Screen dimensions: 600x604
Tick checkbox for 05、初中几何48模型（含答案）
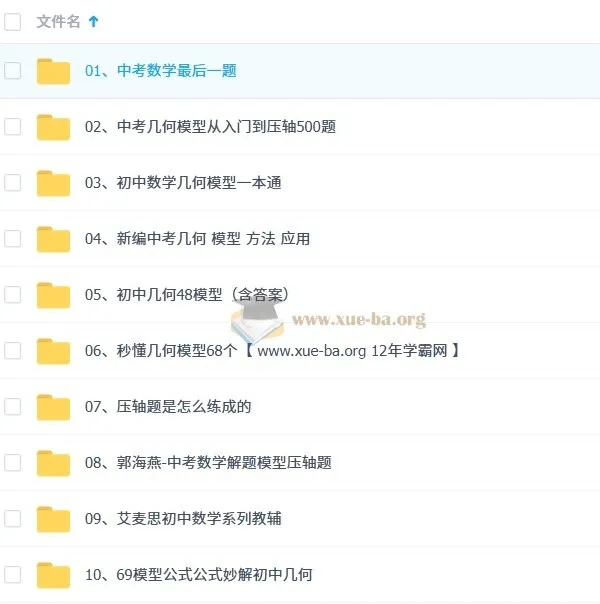click(13, 295)
